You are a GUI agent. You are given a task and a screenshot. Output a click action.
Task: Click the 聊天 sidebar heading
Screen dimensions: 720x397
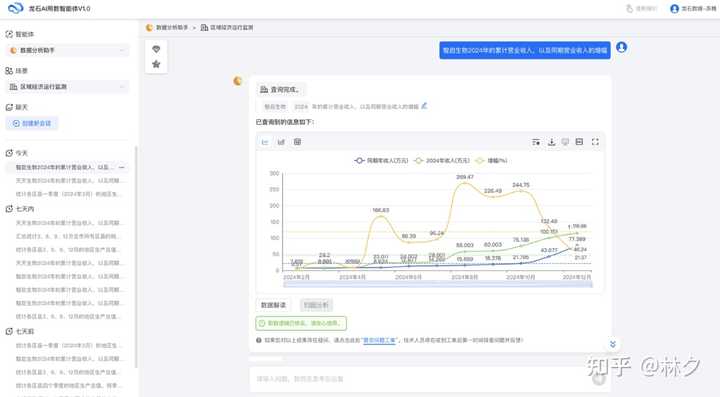(x=17, y=107)
